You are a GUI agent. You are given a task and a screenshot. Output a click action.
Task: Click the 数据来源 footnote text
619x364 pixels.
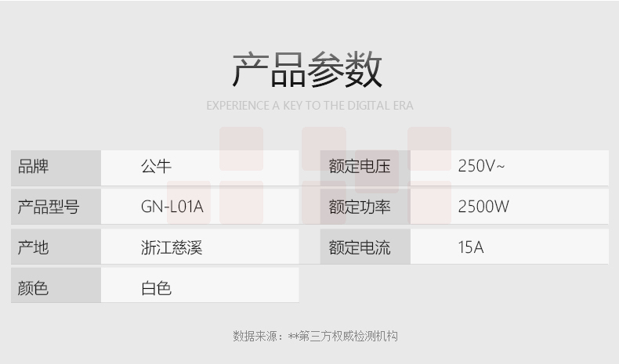point(315,337)
